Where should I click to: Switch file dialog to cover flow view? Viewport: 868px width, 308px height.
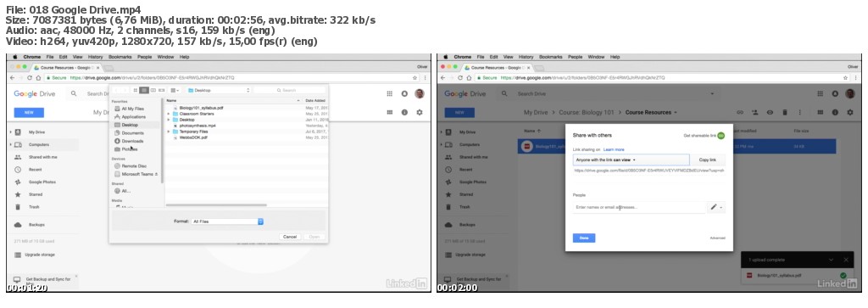(x=162, y=90)
